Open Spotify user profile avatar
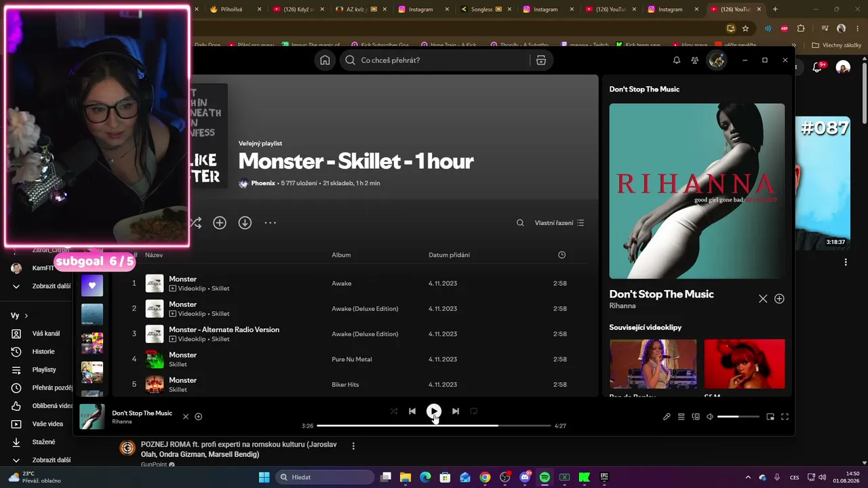The height and width of the screenshot is (488, 868). pyautogui.click(x=717, y=60)
